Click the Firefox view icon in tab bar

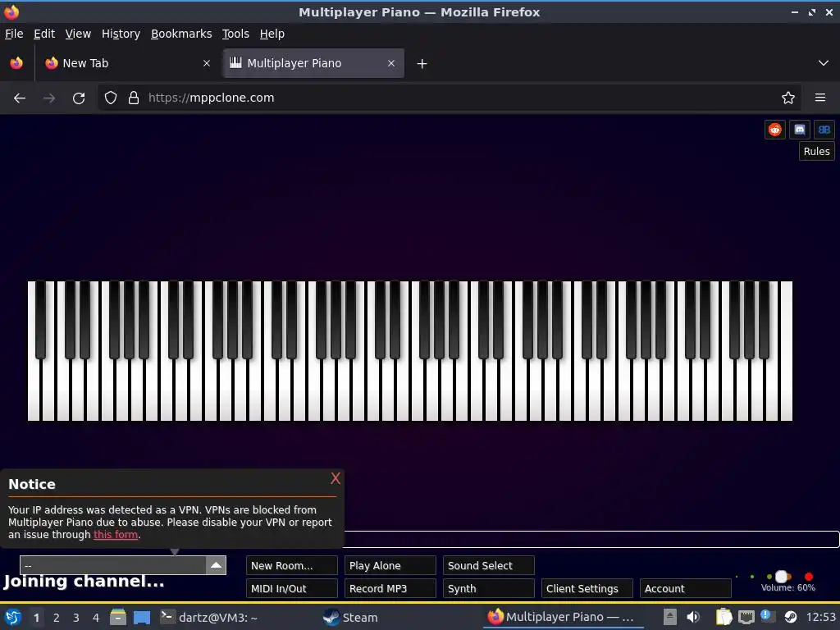pos(16,63)
